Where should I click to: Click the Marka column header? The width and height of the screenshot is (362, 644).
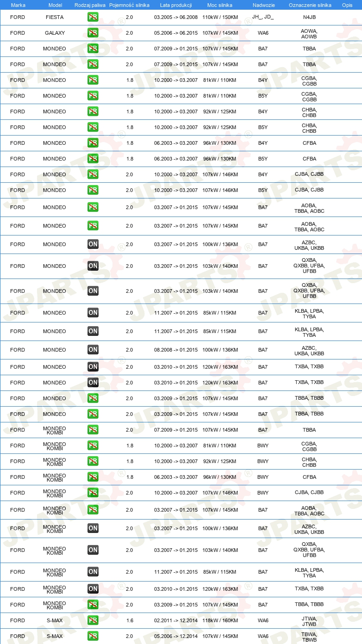(18, 5)
